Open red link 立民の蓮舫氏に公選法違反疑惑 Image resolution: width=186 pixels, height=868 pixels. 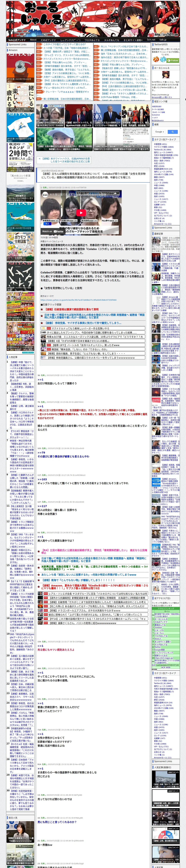[94, 552]
